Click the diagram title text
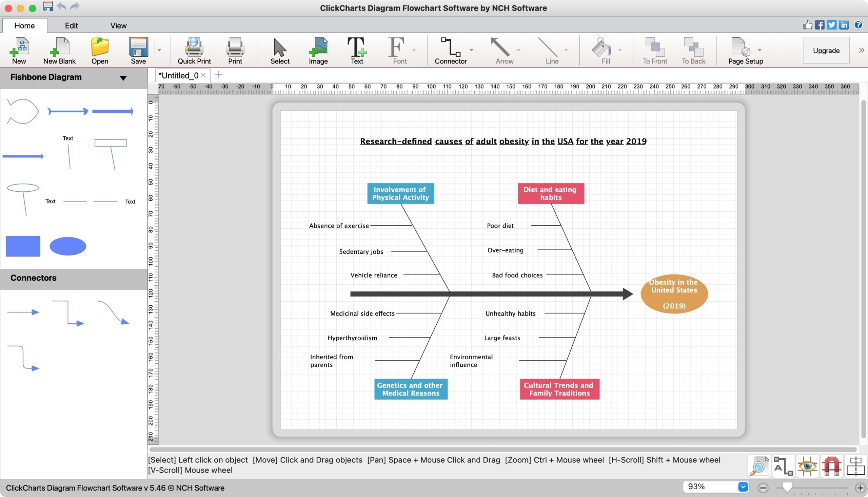Viewport: 868px width, 497px height. click(x=503, y=141)
